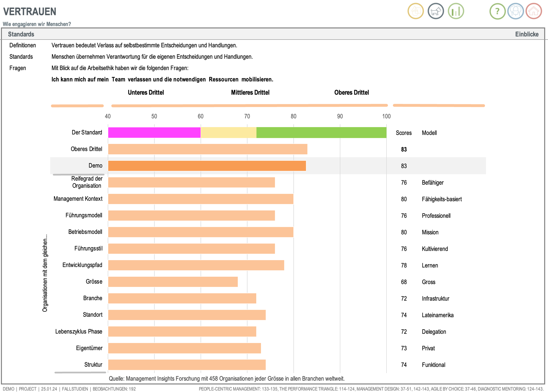Click the 'Mission' model value
The width and height of the screenshot is (548, 392).
(x=430, y=232)
